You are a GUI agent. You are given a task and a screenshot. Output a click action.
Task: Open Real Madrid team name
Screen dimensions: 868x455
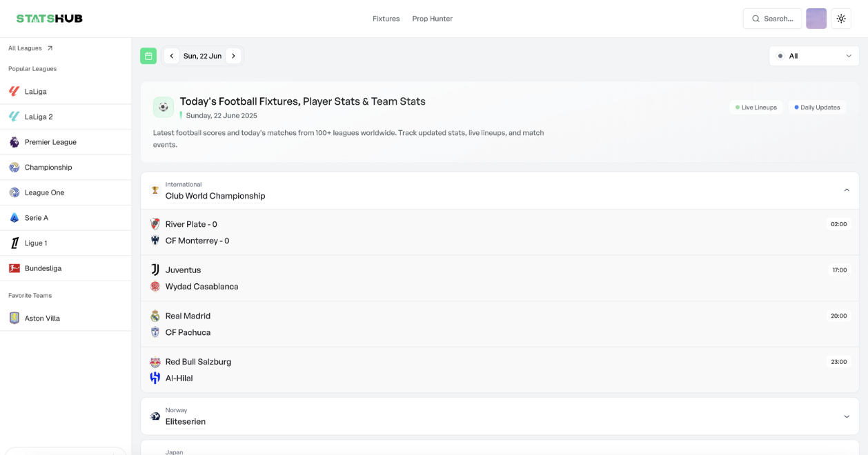click(x=188, y=316)
